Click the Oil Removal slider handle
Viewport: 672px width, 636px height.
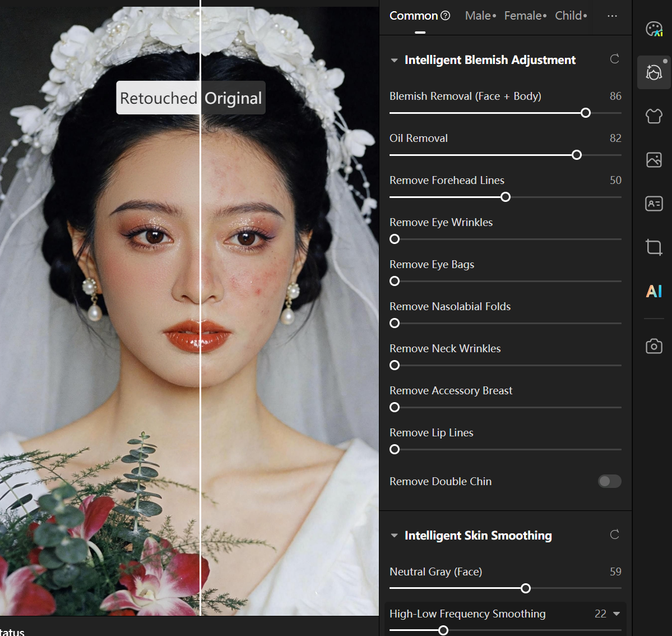(577, 155)
